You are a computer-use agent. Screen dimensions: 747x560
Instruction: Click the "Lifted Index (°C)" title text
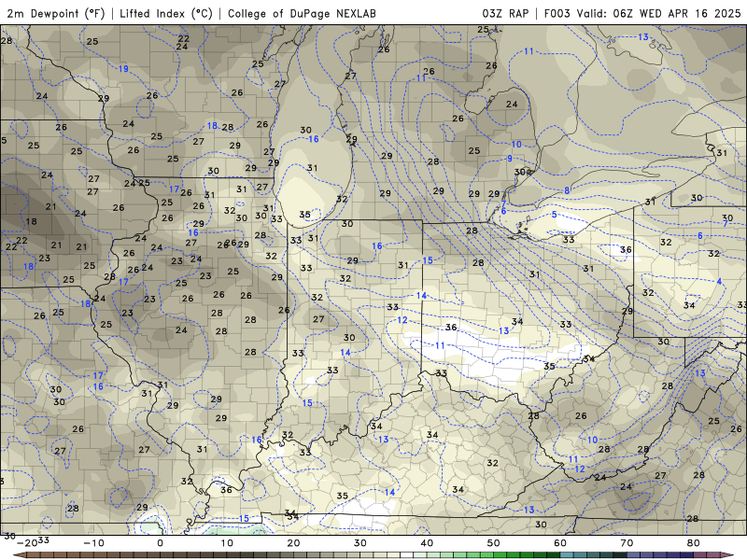166,13
